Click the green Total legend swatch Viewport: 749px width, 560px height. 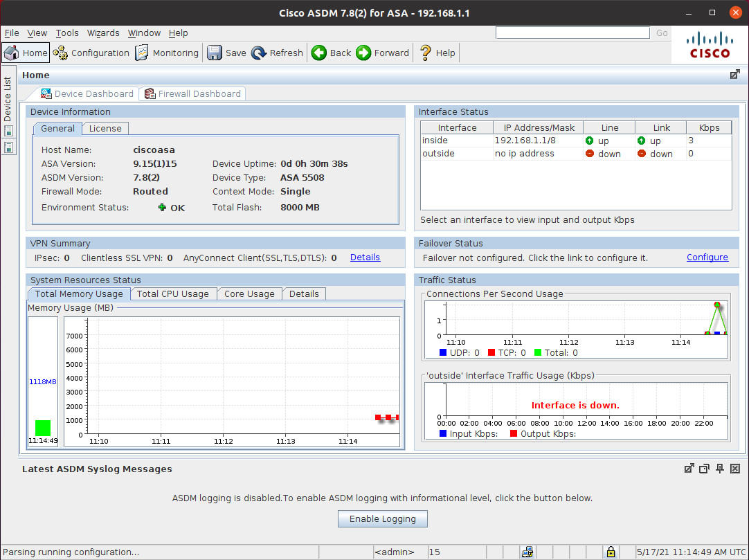pyautogui.click(x=538, y=352)
